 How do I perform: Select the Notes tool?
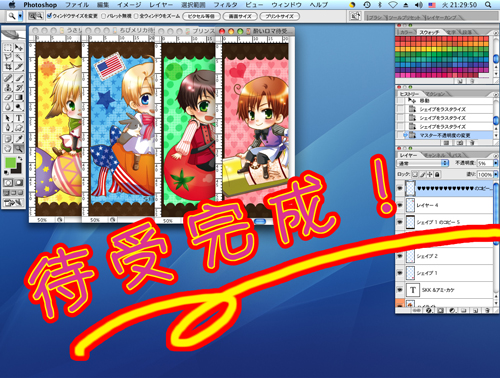(x=8, y=139)
